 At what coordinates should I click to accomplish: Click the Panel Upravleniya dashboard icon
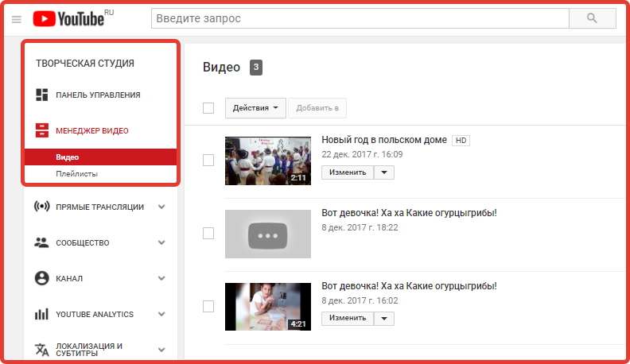click(42, 95)
